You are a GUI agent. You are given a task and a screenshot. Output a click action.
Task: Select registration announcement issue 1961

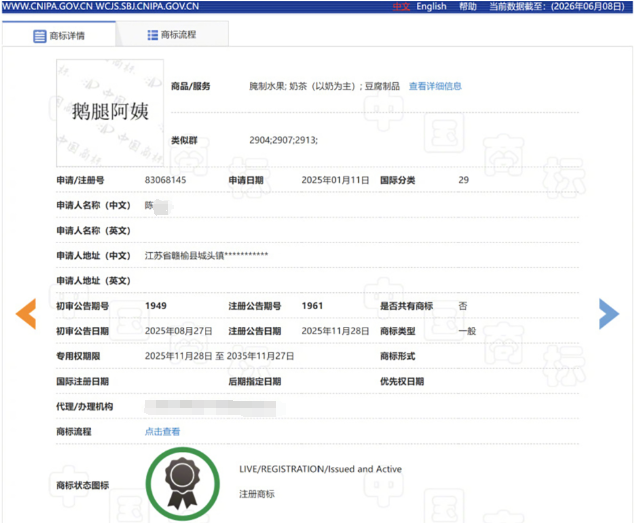312,306
